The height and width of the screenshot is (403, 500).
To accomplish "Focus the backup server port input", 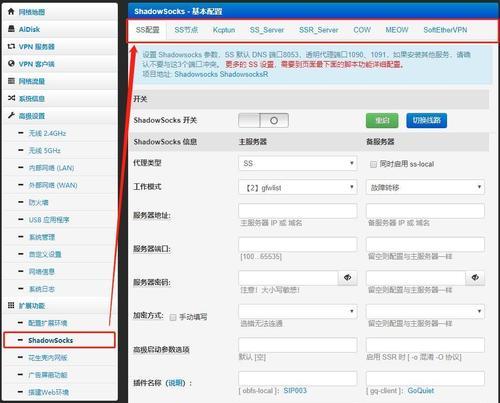I will tap(425, 244).
